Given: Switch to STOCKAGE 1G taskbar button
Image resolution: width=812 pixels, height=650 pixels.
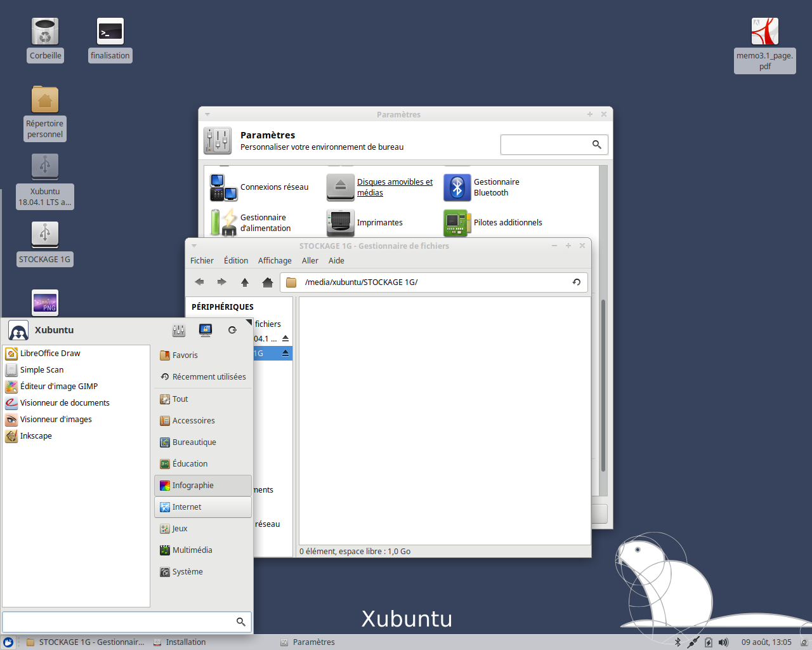Looking at the screenshot, I should click(x=86, y=642).
